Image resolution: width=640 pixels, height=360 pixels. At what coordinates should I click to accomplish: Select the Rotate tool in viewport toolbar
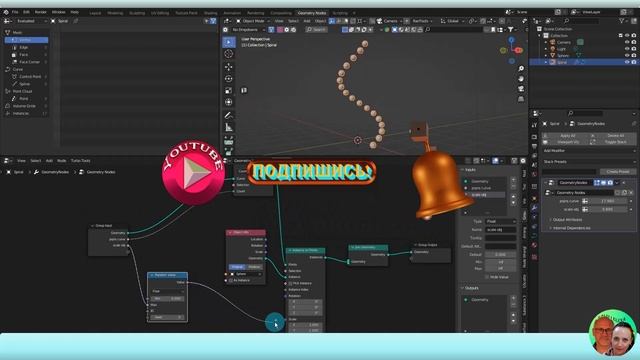[229, 78]
